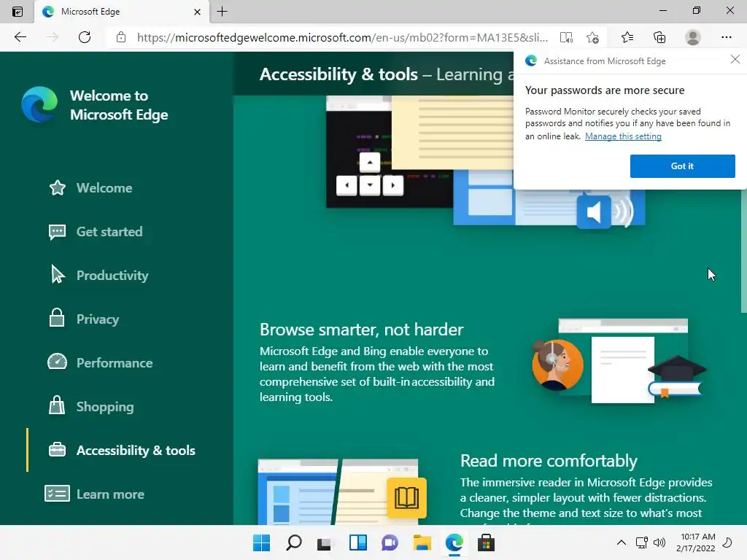Click Your passwords are more secure heading

pos(605,90)
